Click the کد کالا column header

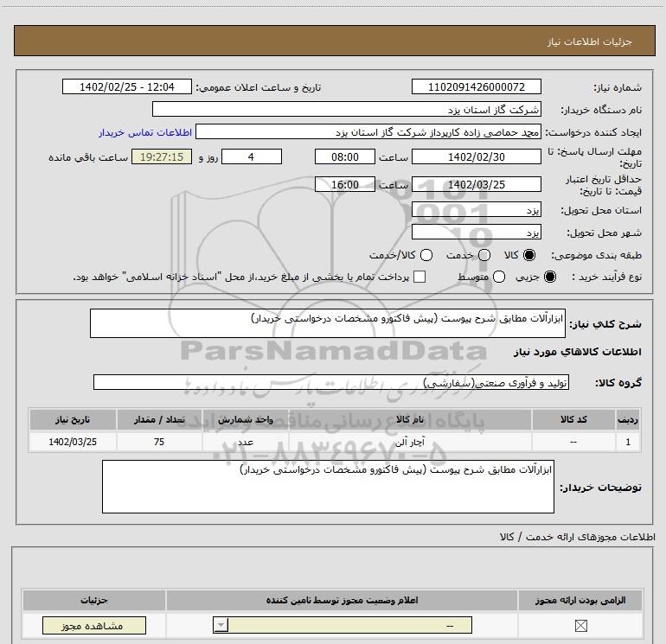[x=573, y=419]
